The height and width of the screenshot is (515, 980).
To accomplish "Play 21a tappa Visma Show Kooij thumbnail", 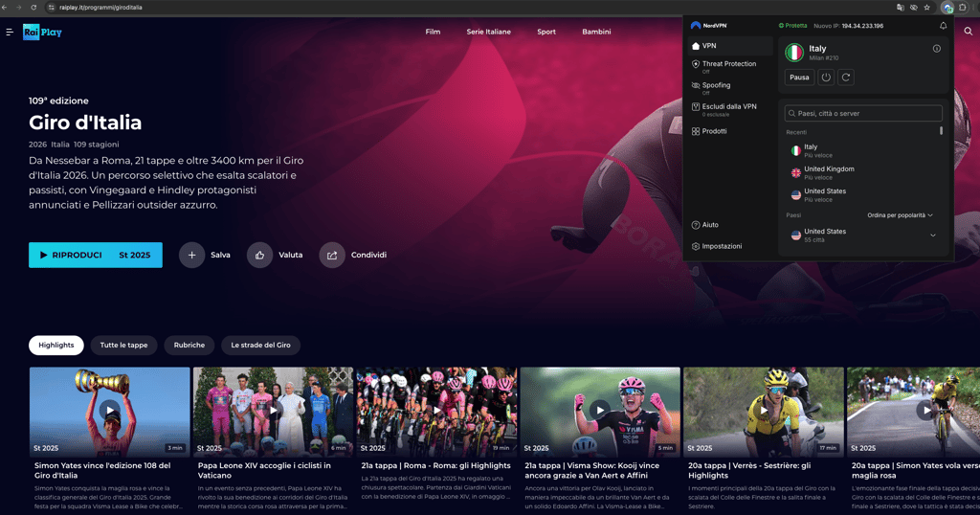I will 600,411.
